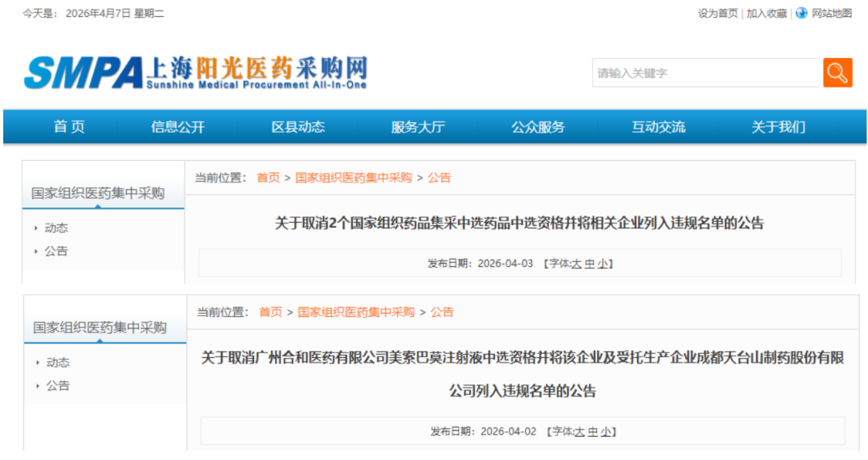
Task: Click breadcrumb 首页 above the 2026-04-03 announcement
Action: point(268,178)
